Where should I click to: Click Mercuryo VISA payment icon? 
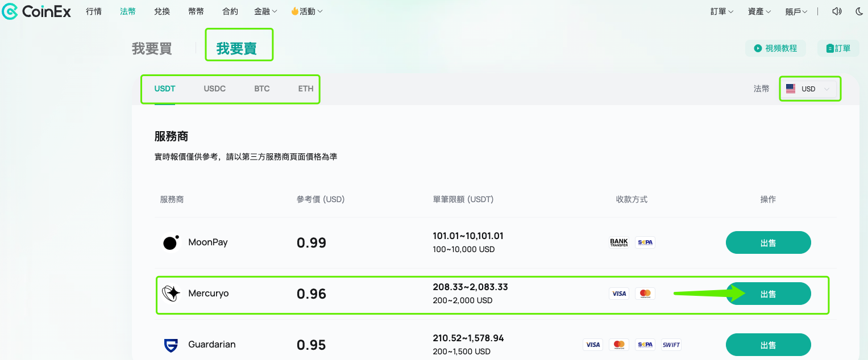(x=619, y=294)
